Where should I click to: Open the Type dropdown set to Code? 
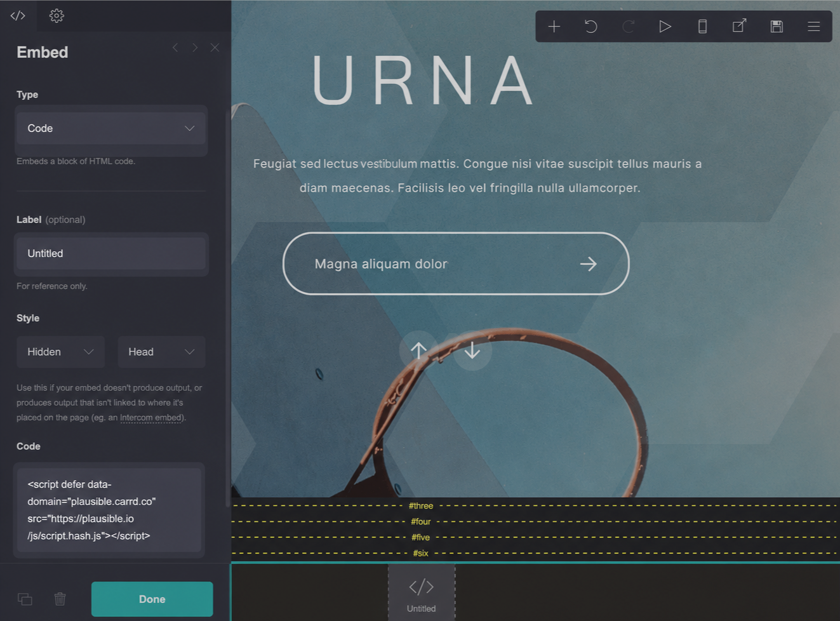coord(111,128)
